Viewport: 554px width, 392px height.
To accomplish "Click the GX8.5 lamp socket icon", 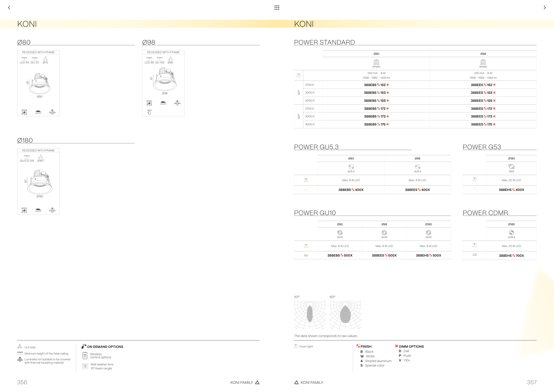I will [511, 233].
